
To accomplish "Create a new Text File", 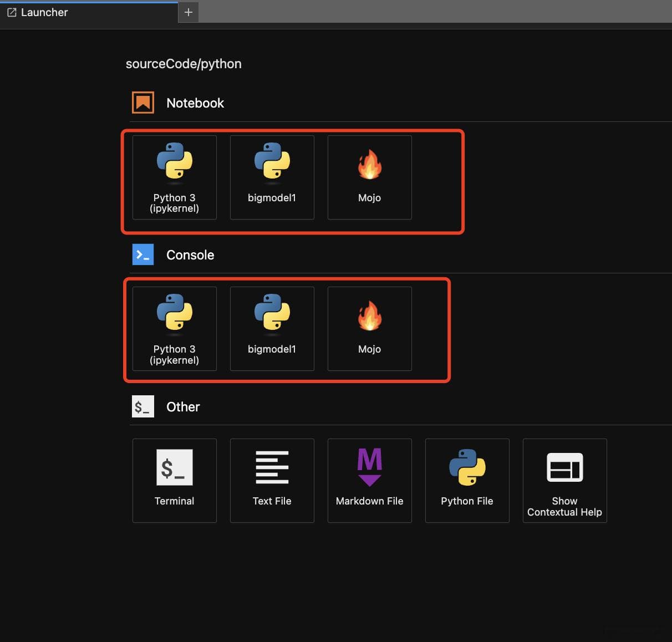I will coord(272,481).
